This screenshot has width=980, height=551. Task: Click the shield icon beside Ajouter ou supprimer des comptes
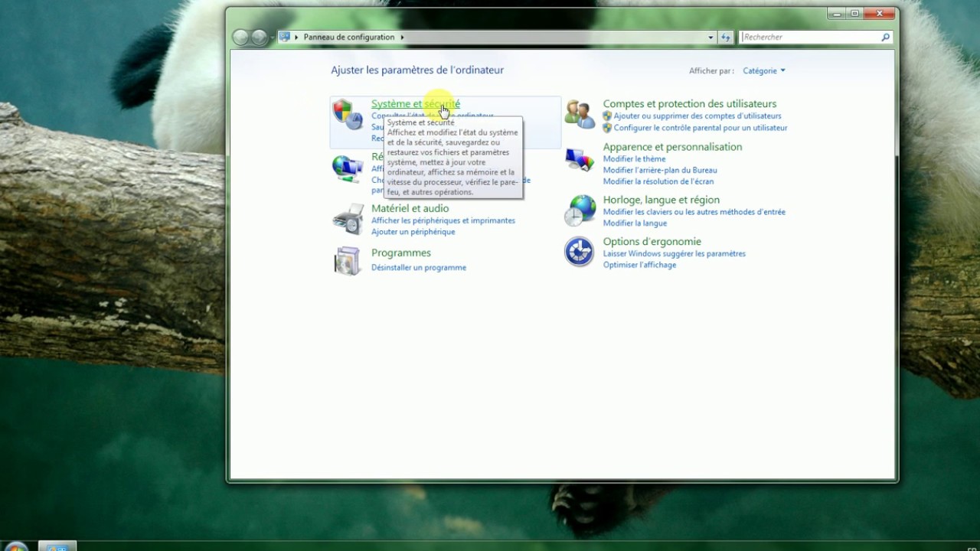point(607,116)
